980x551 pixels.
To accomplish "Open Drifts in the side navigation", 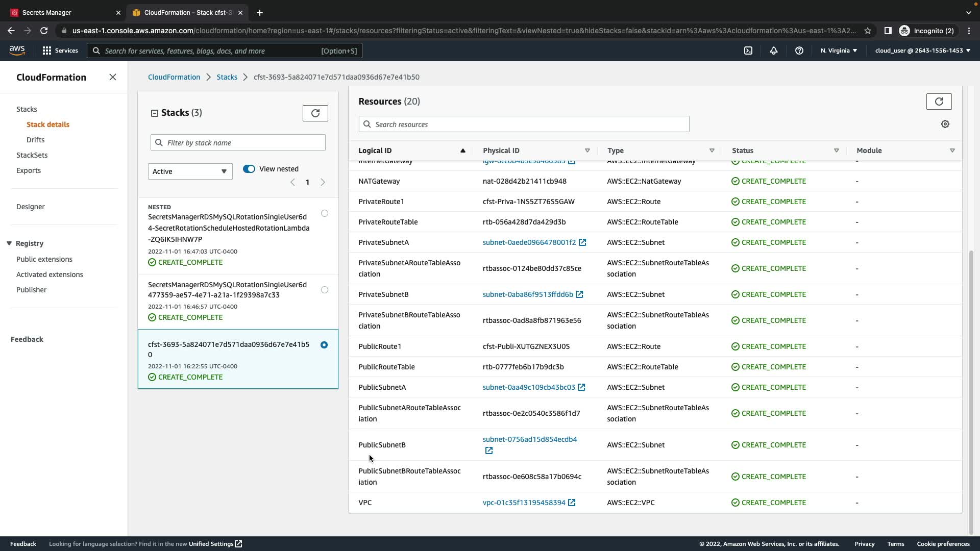I will click(x=35, y=140).
